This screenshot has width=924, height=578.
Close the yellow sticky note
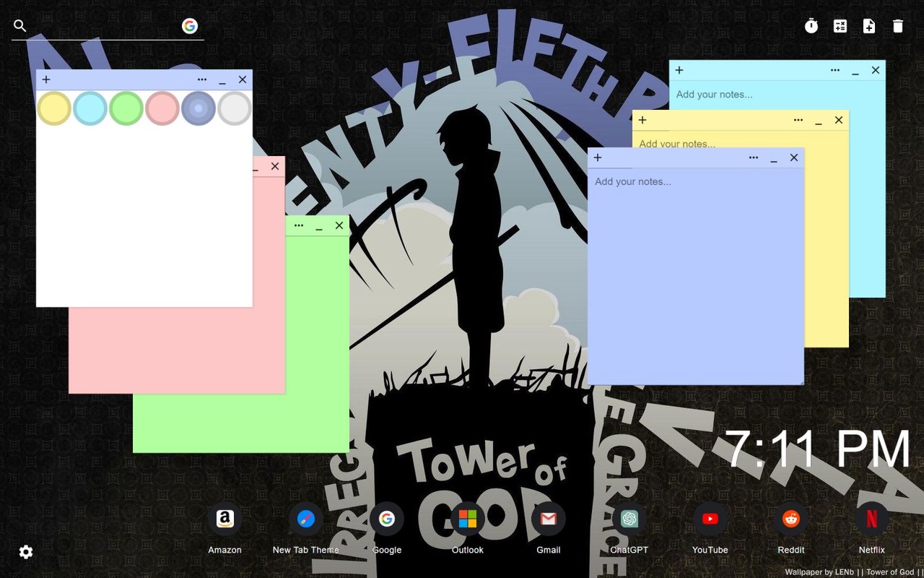pyautogui.click(x=839, y=120)
